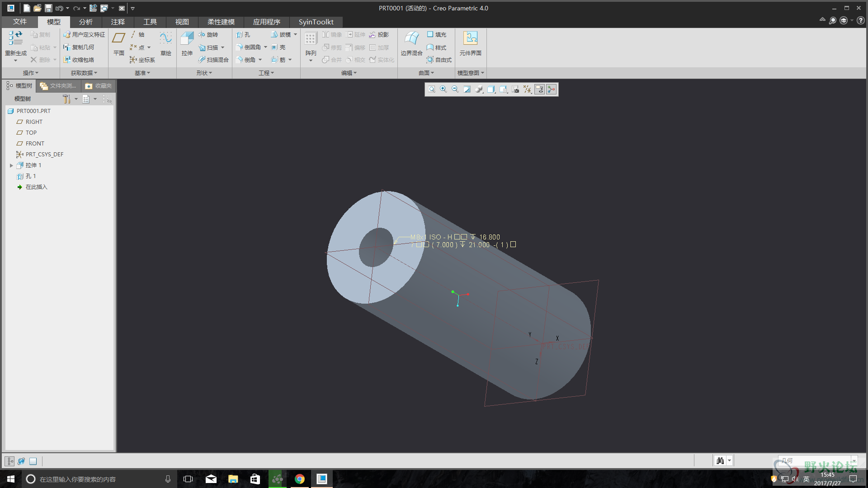Viewport: 868px width, 488px height.
Task: Switch to the 工具 ribbon tab
Action: click(150, 22)
